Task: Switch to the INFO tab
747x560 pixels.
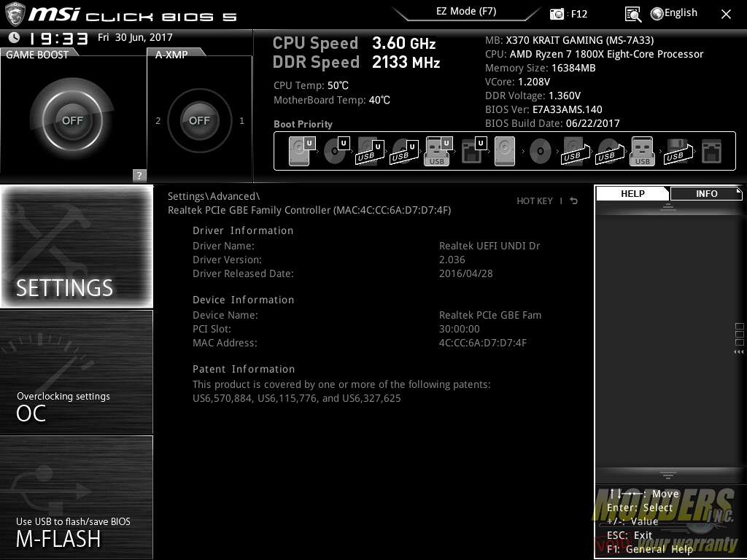Action: point(706,193)
